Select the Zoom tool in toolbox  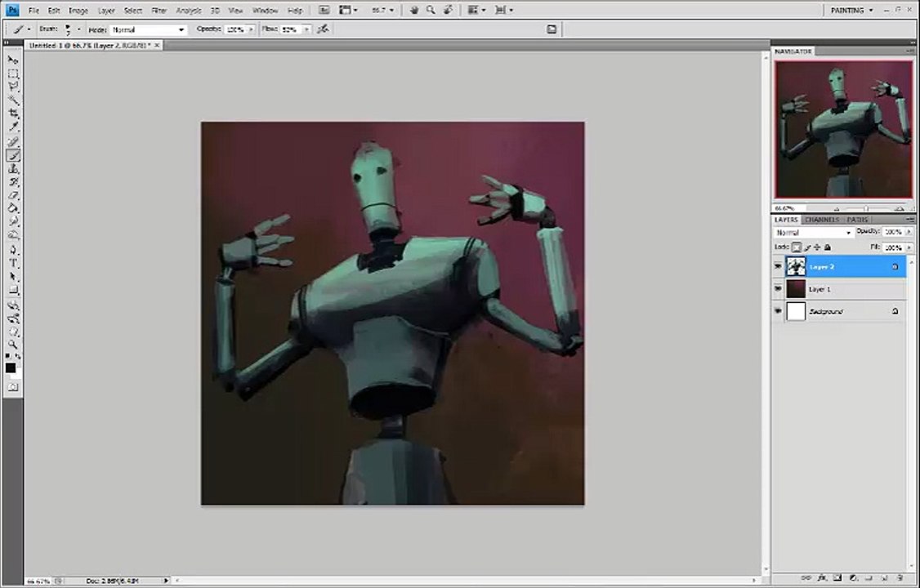tap(13, 345)
